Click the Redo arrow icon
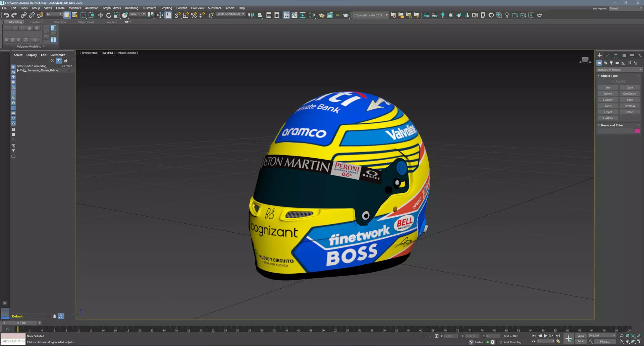The image size is (644, 346). point(14,15)
